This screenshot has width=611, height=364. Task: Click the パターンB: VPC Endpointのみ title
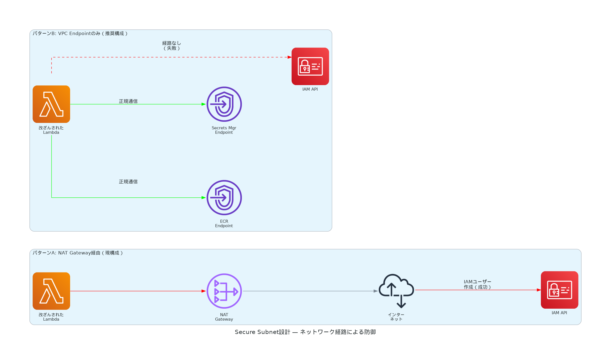click(x=80, y=33)
